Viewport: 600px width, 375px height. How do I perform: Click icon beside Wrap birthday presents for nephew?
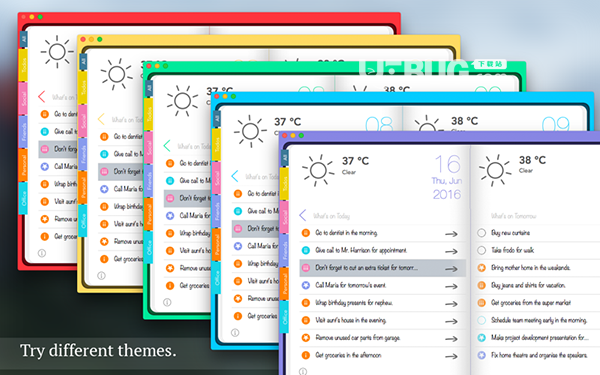click(x=305, y=303)
